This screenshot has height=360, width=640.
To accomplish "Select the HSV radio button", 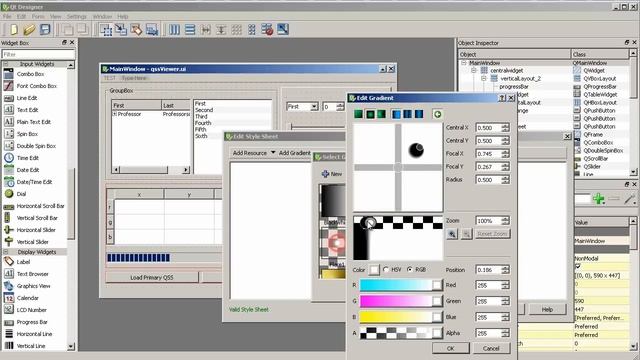I will point(386,269).
